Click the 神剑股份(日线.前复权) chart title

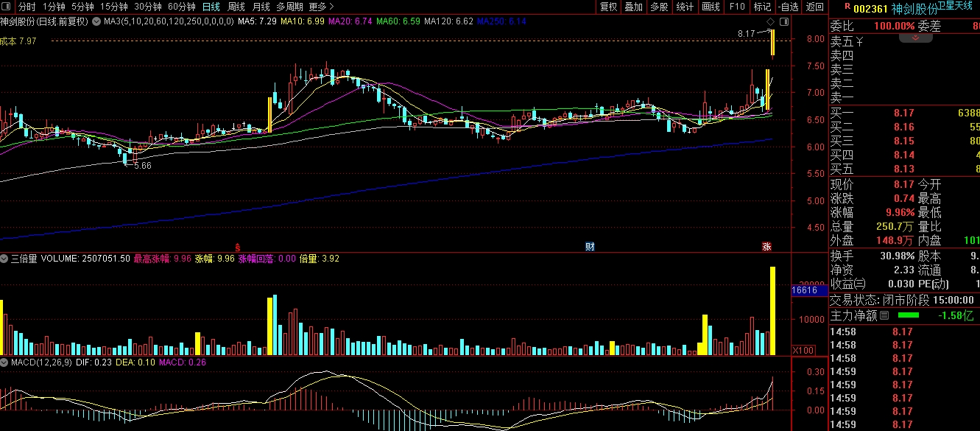pos(43,21)
